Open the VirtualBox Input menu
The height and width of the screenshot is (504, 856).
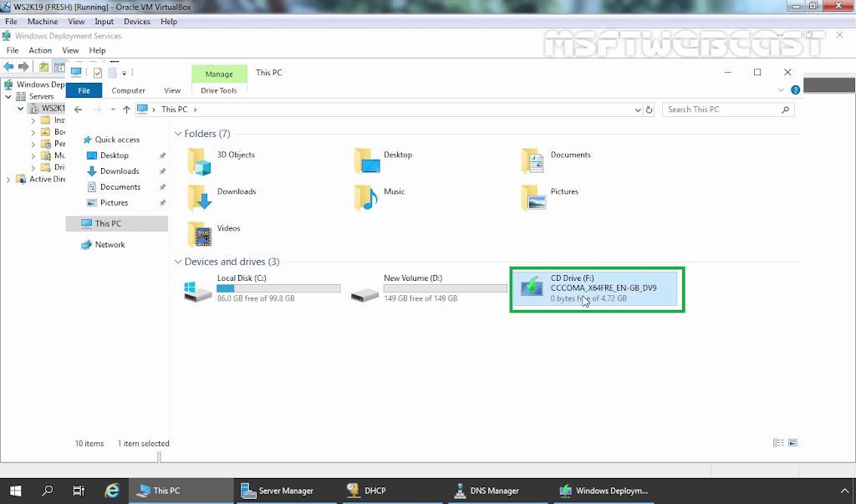tap(104, 21)
